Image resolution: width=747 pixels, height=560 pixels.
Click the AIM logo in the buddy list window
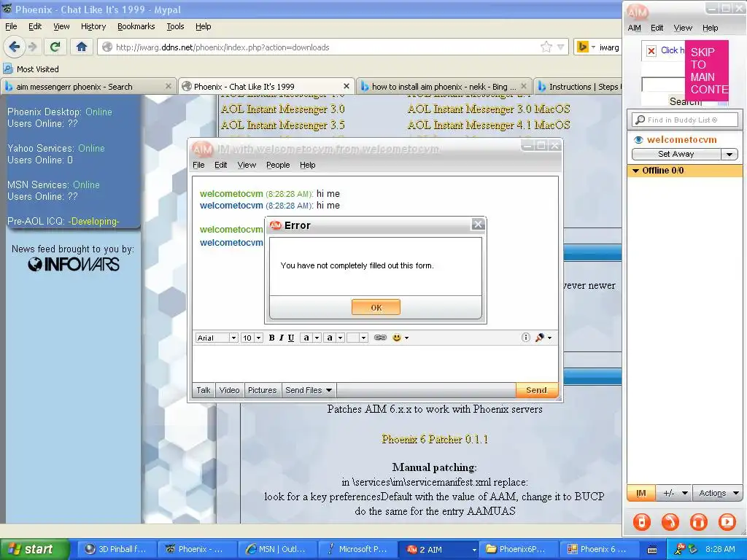[638, 12]
